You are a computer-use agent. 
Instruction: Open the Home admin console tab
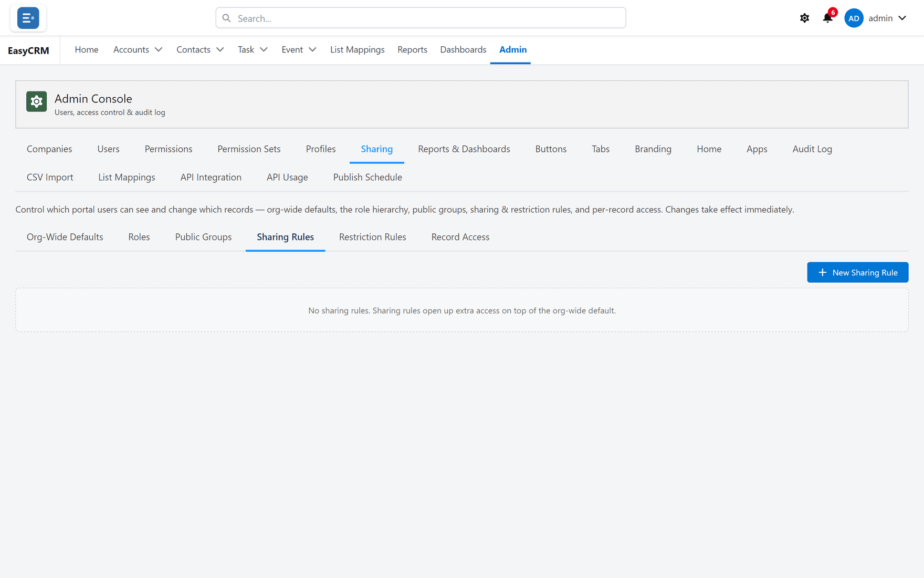point(709,149)
